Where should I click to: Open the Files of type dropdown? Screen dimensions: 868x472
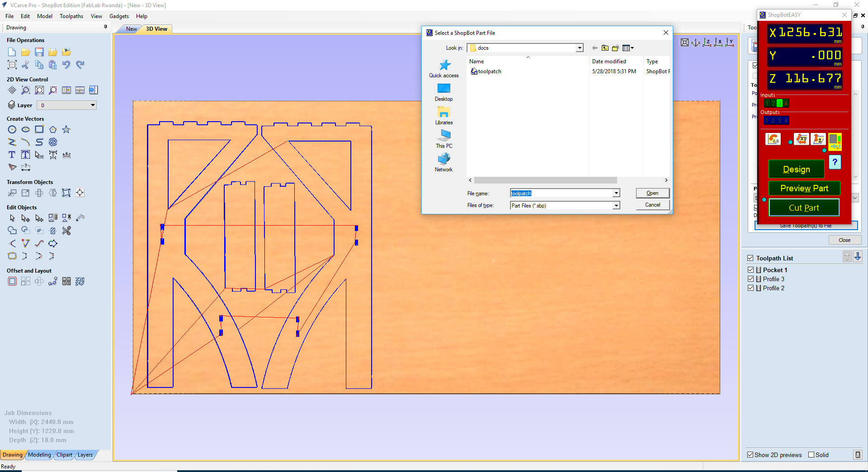(616, 205)
